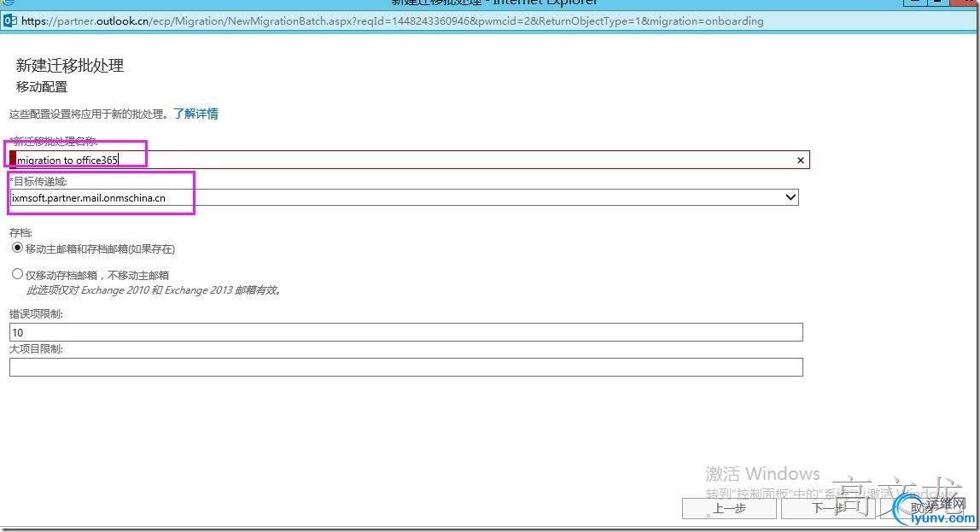This screenshot has width=980, height=532.
Task: Open the 了解详情 link
Action: pos(195,114)
